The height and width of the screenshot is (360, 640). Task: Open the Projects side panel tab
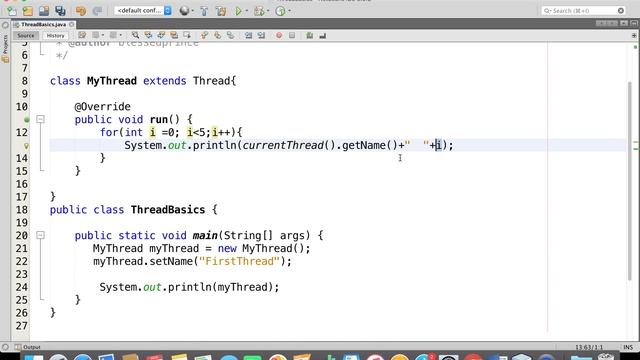5,48
